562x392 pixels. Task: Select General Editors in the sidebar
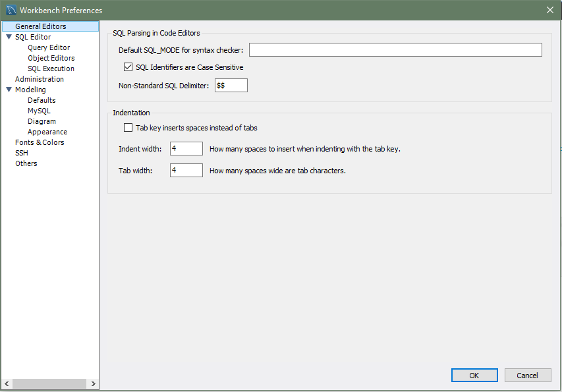click(x=40, y=26)
